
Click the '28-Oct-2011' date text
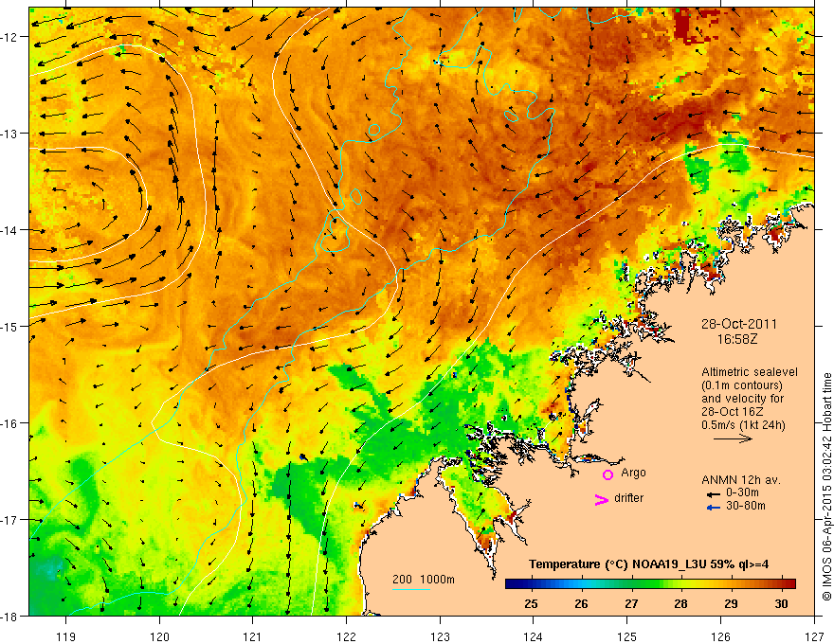[x=738, y=324]
